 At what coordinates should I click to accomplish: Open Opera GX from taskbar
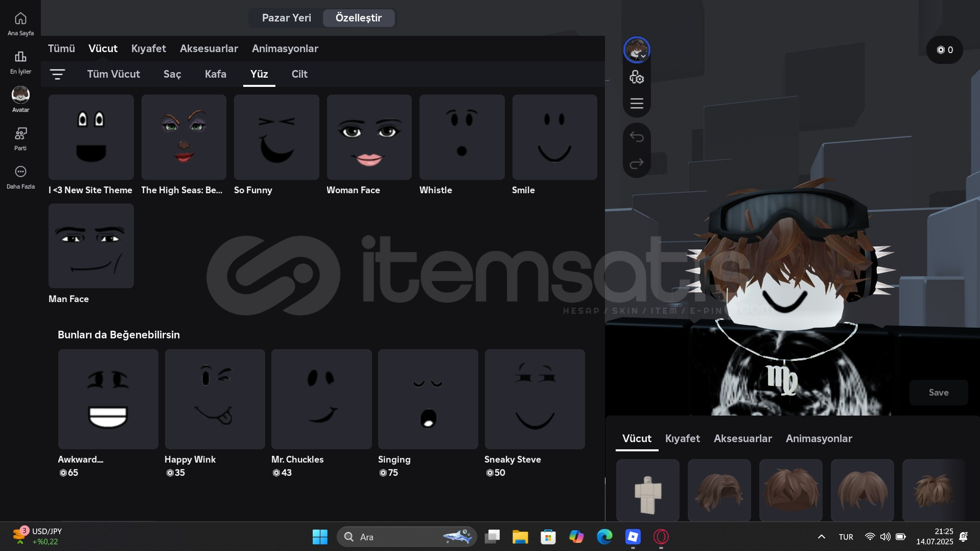(661, 537)
